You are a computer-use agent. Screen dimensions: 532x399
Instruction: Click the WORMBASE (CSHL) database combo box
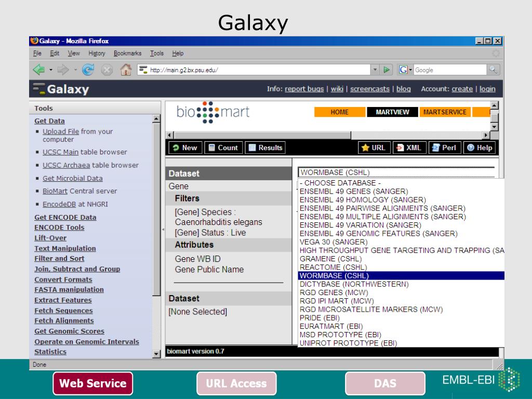pyautogui.click(x=396, y=172)
